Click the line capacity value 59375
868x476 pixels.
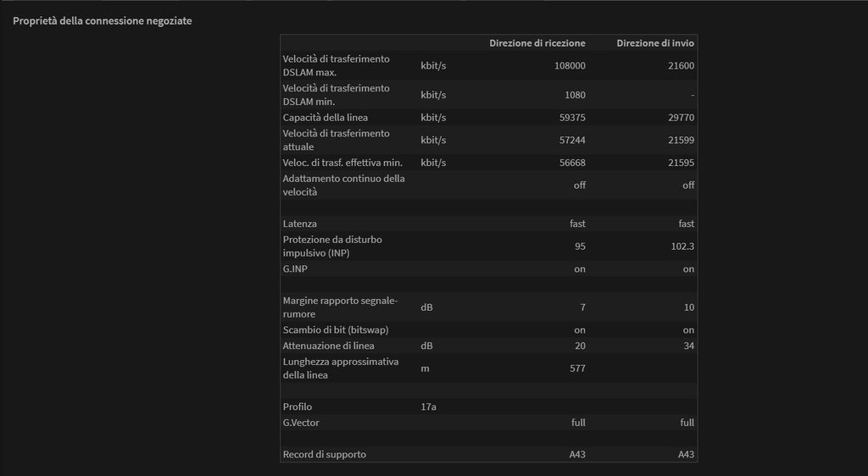coord(571,117)
